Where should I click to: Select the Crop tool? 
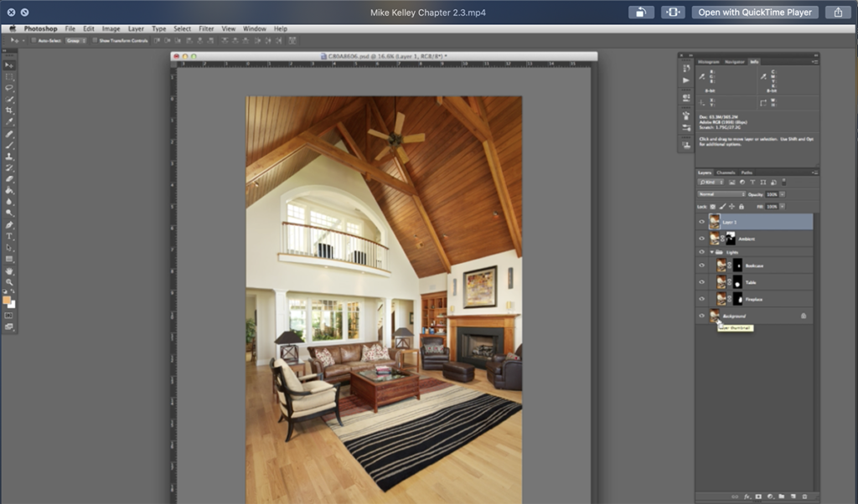click(10, 111)
